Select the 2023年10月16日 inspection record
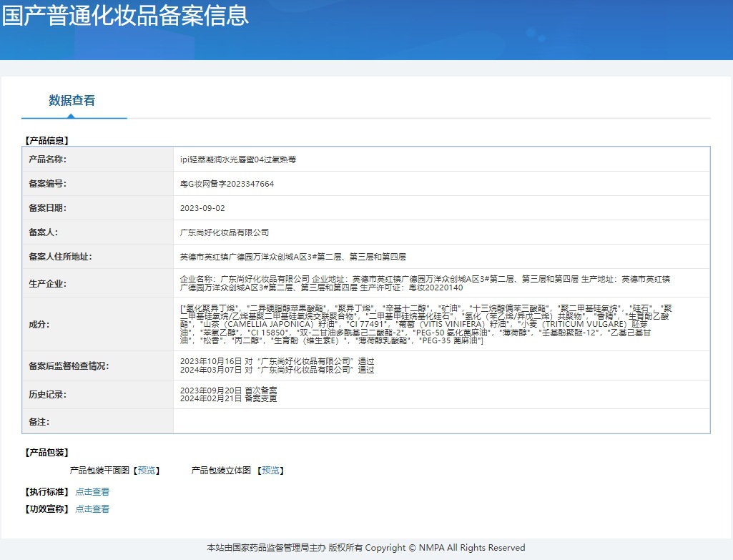The image size is (733, 560). 277,361
